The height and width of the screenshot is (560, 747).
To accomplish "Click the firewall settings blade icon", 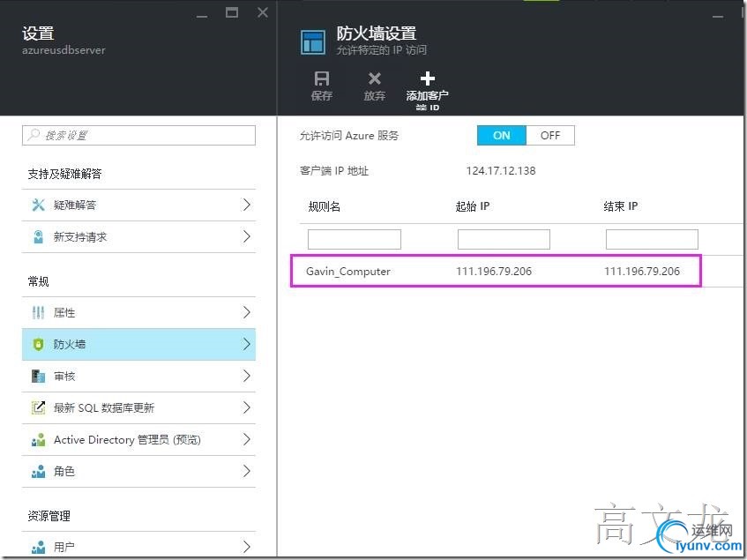I will pyautogui.click(x=313, y=42).
